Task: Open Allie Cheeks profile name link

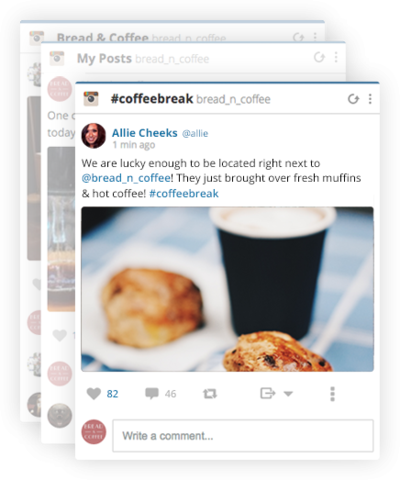Action: point(144,133)
